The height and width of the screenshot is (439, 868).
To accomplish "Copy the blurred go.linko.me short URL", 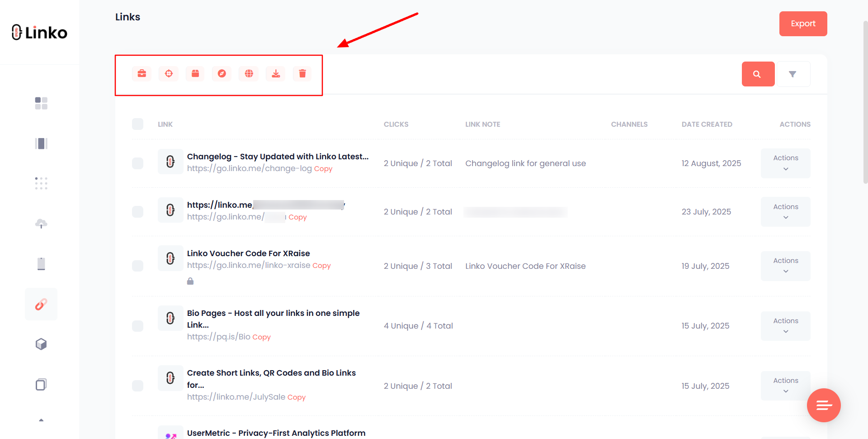I will 297,217.
